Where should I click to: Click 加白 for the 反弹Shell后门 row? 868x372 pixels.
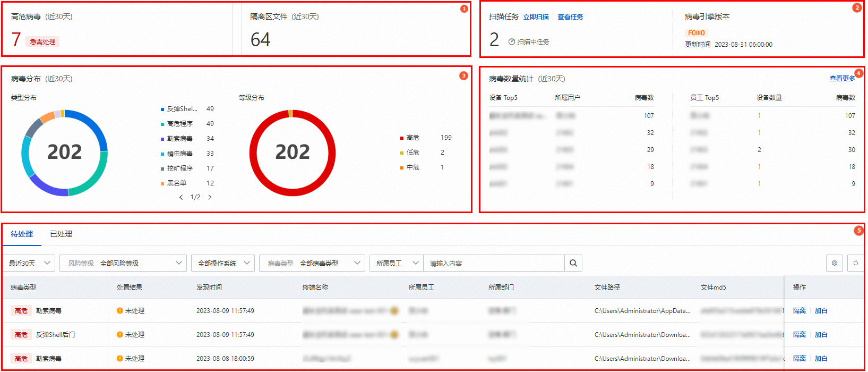(x=821, y=335)
